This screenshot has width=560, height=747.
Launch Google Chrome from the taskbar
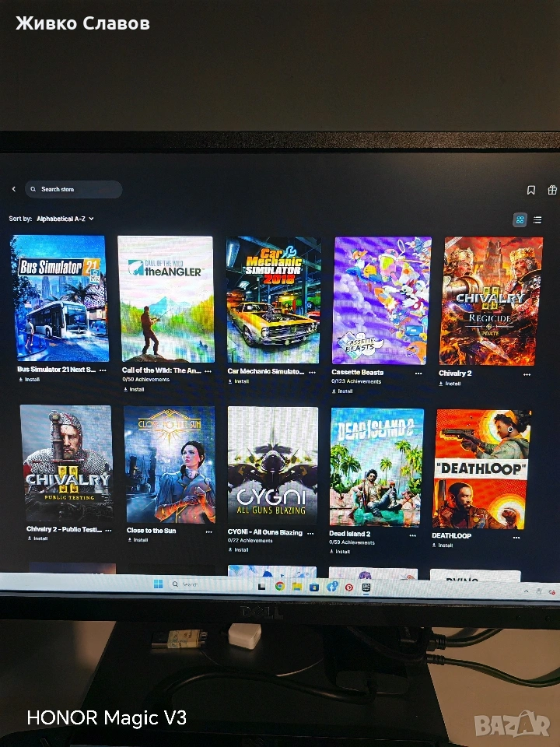[x=279, y=586]
